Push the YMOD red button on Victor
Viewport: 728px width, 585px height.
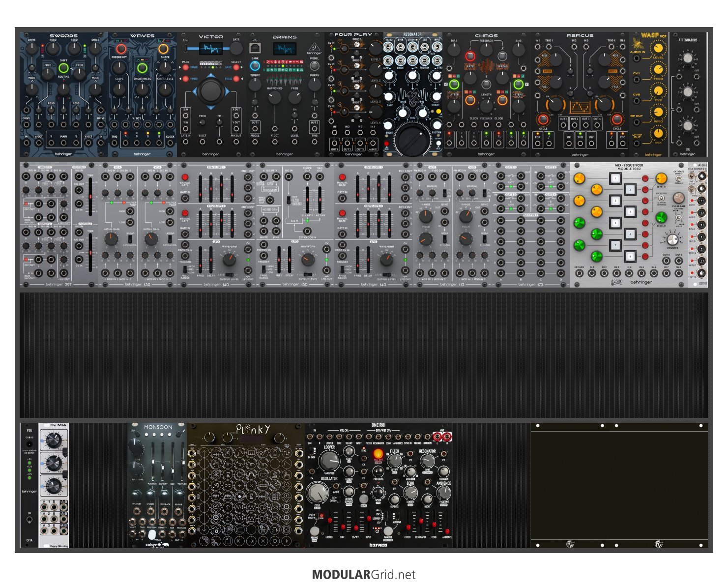pos(186,79)
